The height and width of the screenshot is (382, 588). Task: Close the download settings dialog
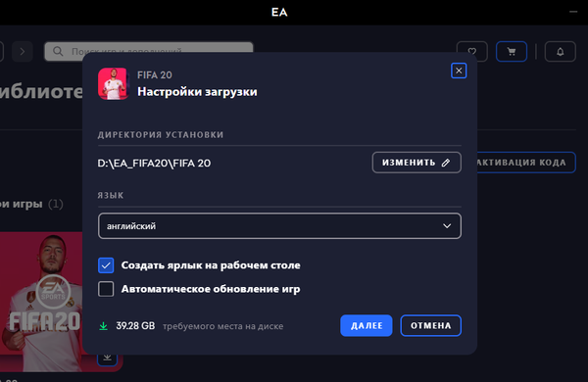(459, 71)
